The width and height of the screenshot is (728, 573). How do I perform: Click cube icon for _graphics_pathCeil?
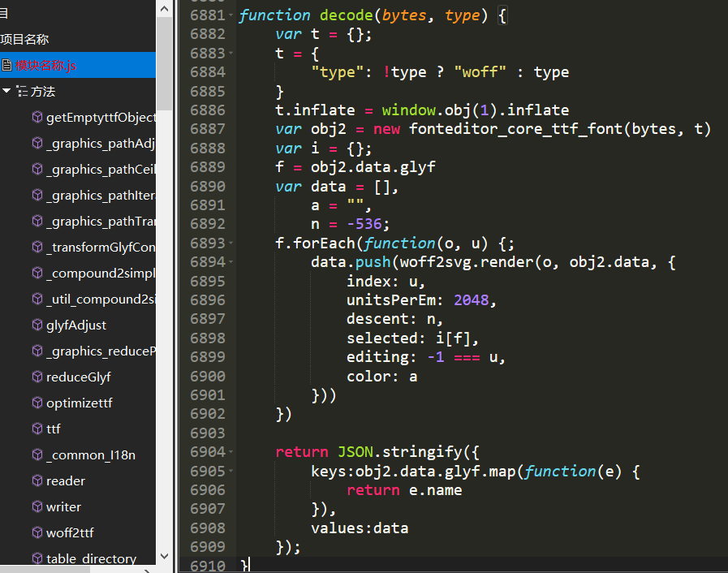click(x=37, y=169)
